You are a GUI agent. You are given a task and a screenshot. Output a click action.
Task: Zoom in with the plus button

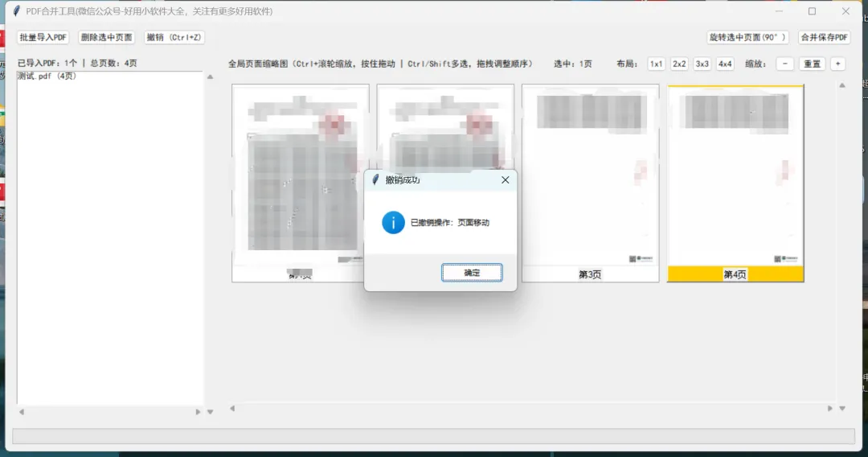pyautogui.click(x=838, y=64)
